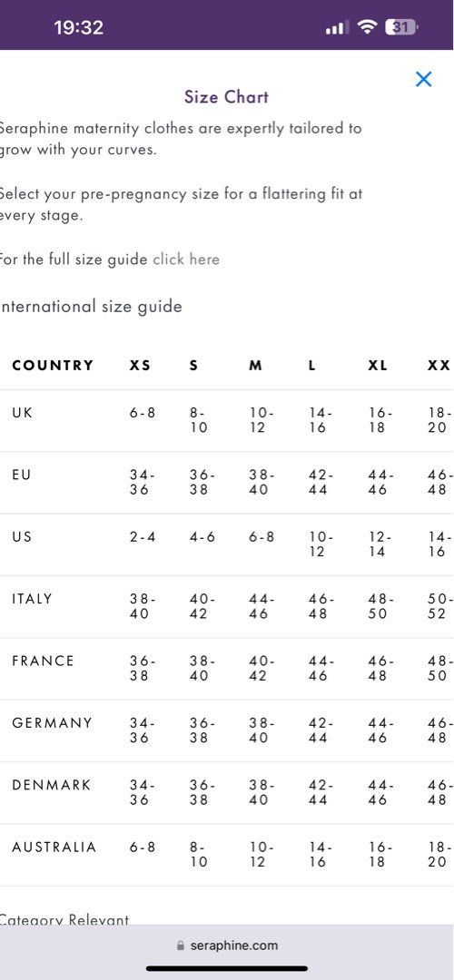Image resolution: width=454 pixels, height=980 pixels.
Task: Tap the Size Chart heading
Action: click(226, 97)
